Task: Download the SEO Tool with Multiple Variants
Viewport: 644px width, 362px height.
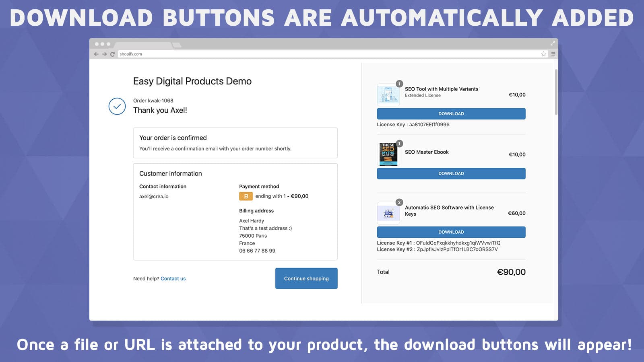Action: (x=451, y=113)
